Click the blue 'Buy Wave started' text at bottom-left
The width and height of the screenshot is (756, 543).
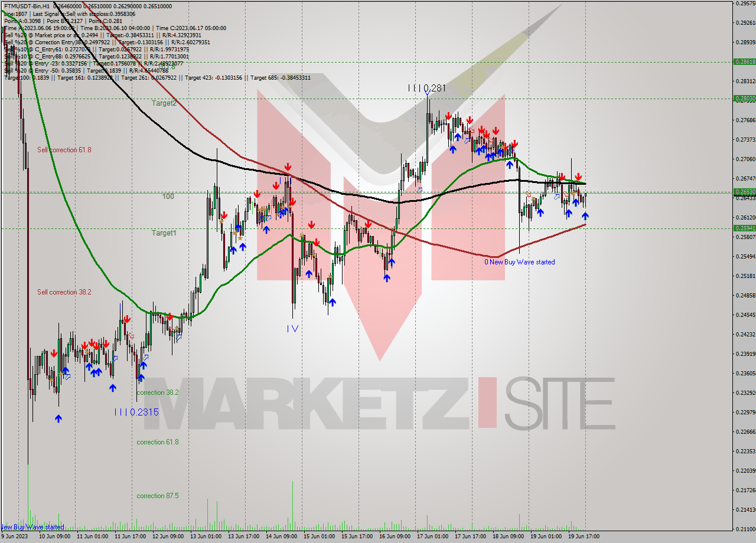click(x=32, y=527)
